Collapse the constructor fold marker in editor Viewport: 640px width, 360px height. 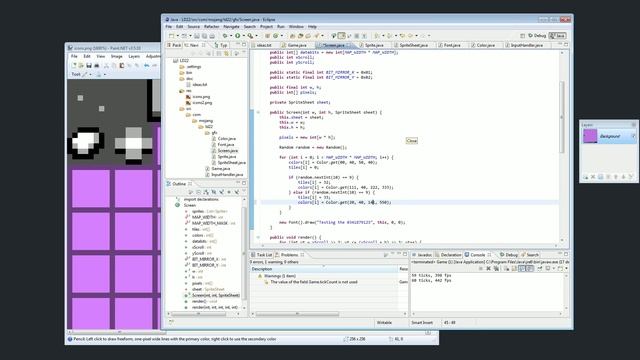[258, 112]
